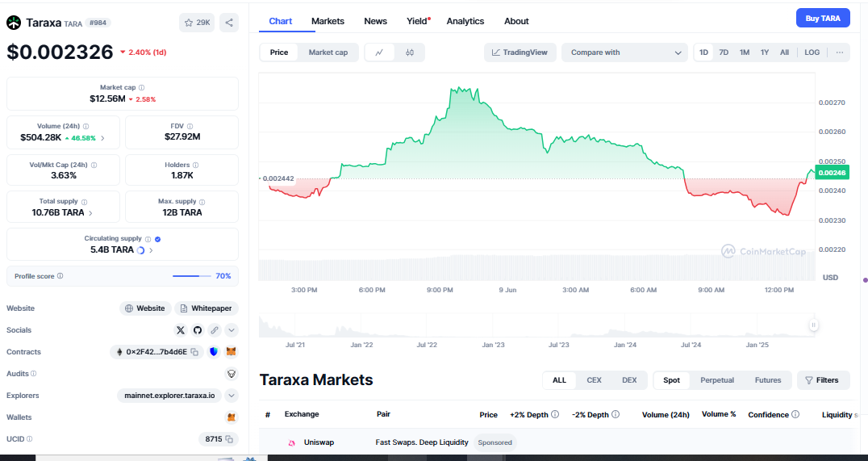
Task: Click the Max. supply info icon
Action: coord(202,202)
